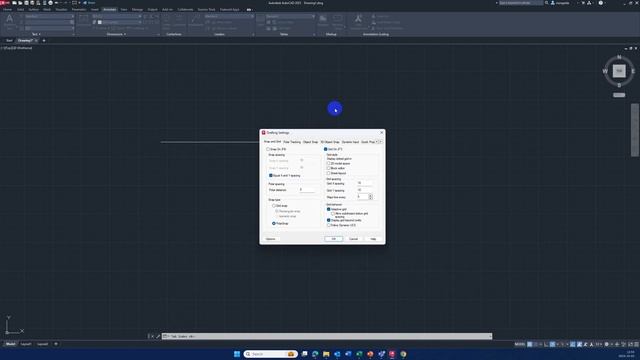Select the Multileader tool in the ribbon
The image size is (640, 360).
(196, 20)
